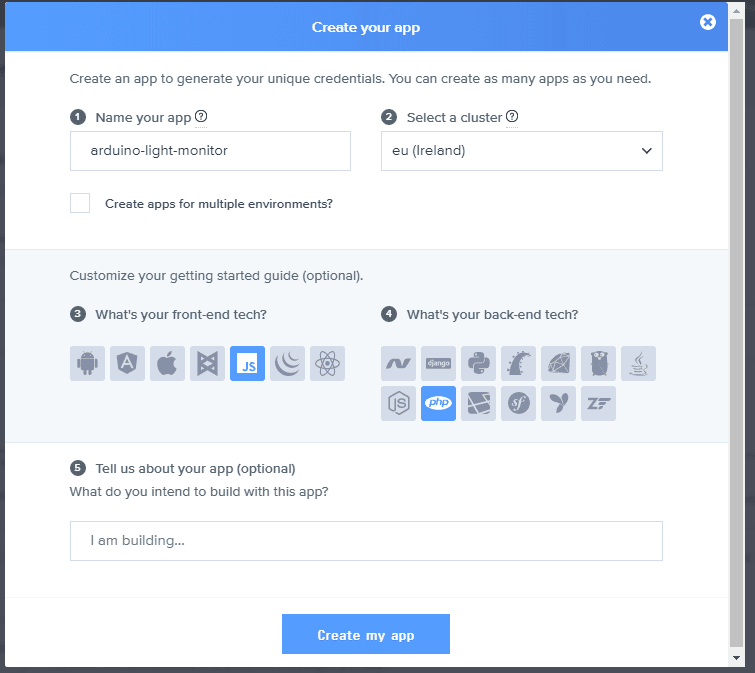This screenshot has width=755, height=673.
Task: Show help for Name your app
Action: (x=200, y=117)
